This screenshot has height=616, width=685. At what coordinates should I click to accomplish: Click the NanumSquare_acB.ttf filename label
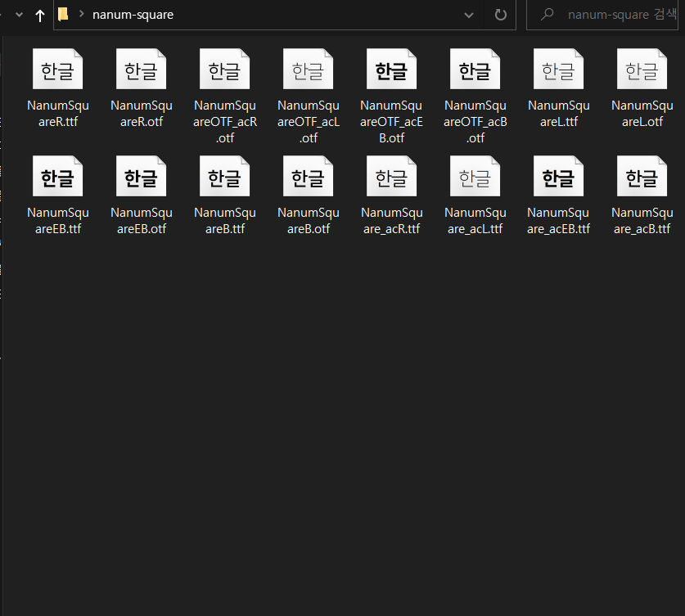click(642, 221)
